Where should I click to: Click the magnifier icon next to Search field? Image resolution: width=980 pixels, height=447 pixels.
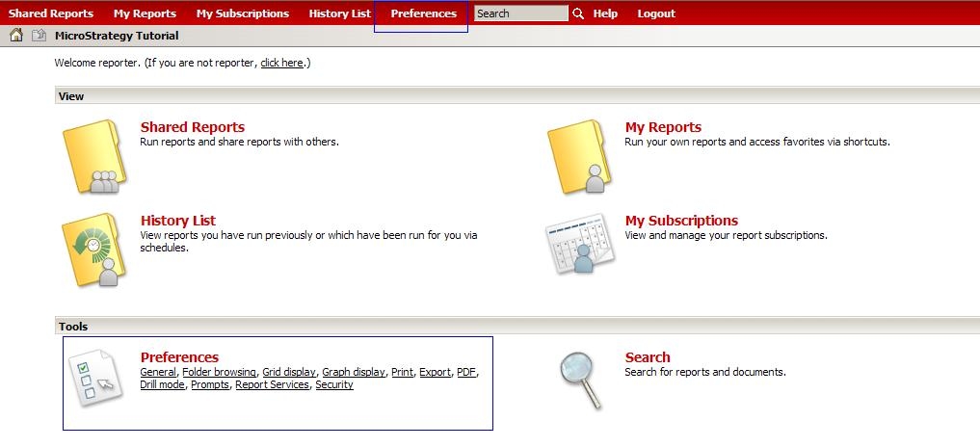pyautogui.click(x=578, y=13)
